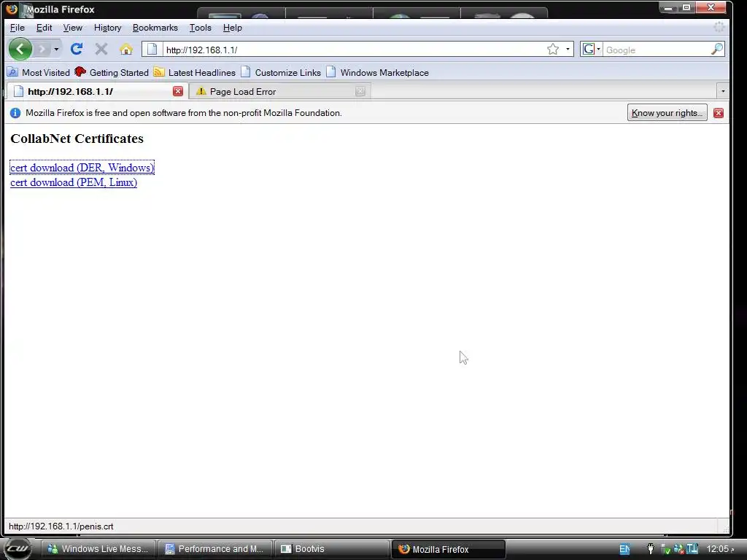Click the Know your rights button
The image size is (747, 560).
[x=667, y=113]
